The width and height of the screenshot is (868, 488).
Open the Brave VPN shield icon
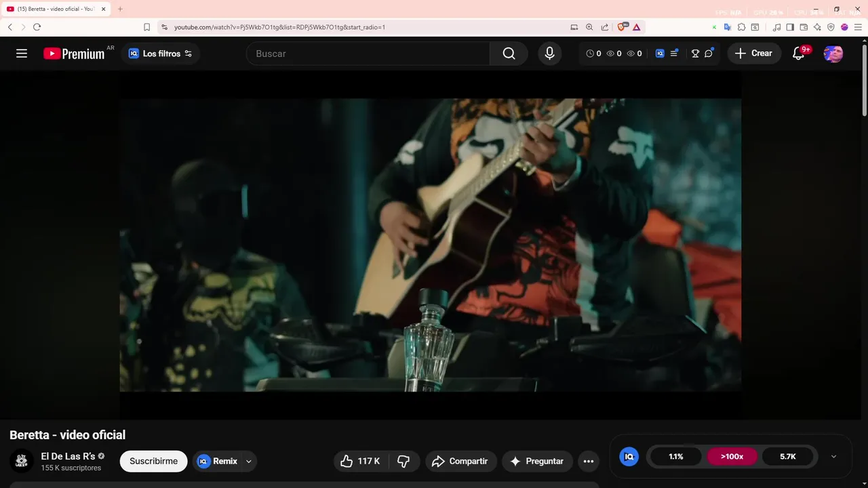click(831, 27)
